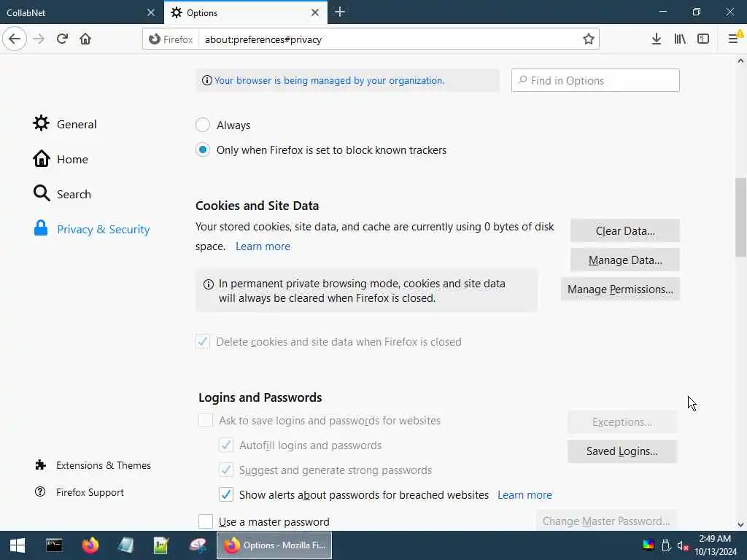The width and height of the screenshot is (747, 560).
Task: Select the Always radio button
Action: (203, 125)
